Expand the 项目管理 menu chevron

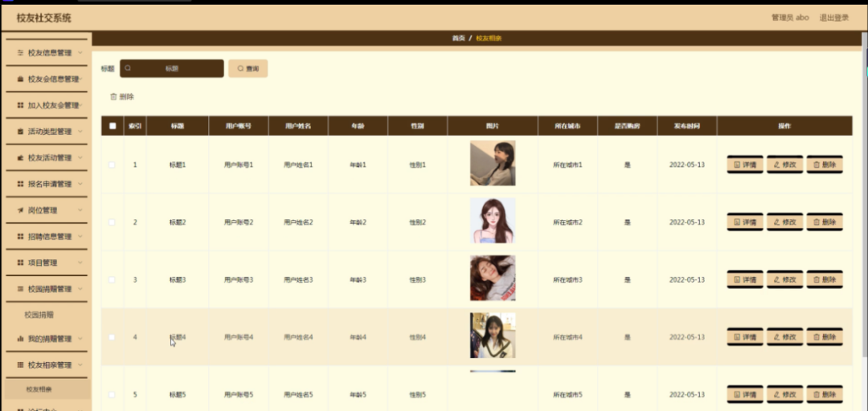[x=81, y=262]
